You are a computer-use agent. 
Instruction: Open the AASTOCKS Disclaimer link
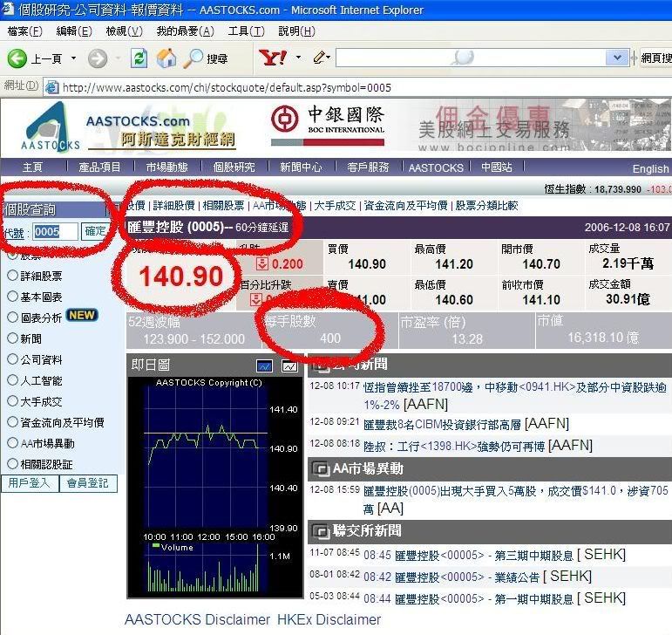tap(197, 619)
